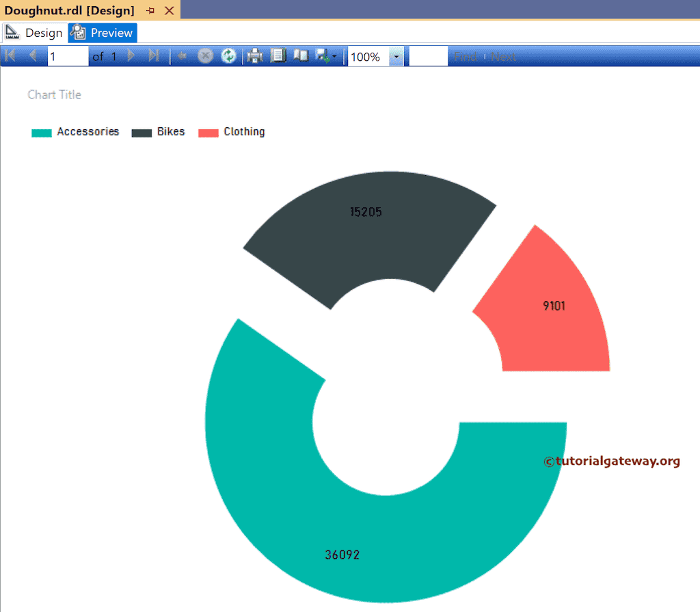The image size is (700, 612).
Task: Click the Page Setup icon
Action: coord(278,55)
